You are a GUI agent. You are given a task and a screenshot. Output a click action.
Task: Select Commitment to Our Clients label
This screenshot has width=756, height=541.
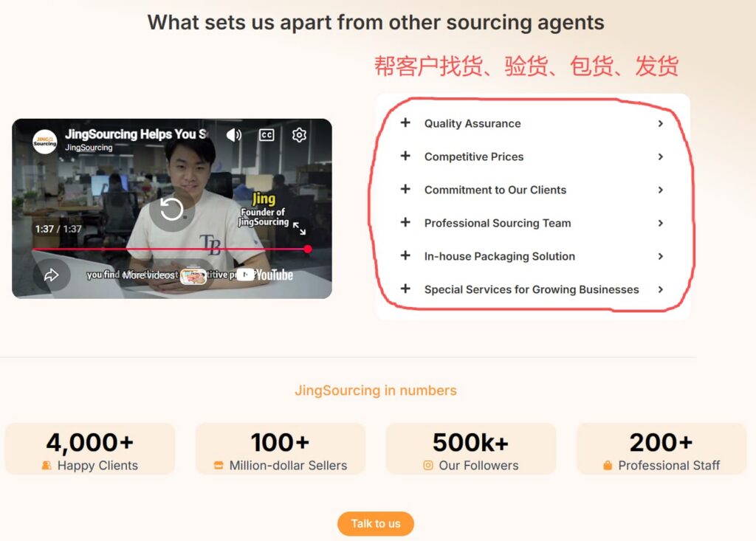495,190
